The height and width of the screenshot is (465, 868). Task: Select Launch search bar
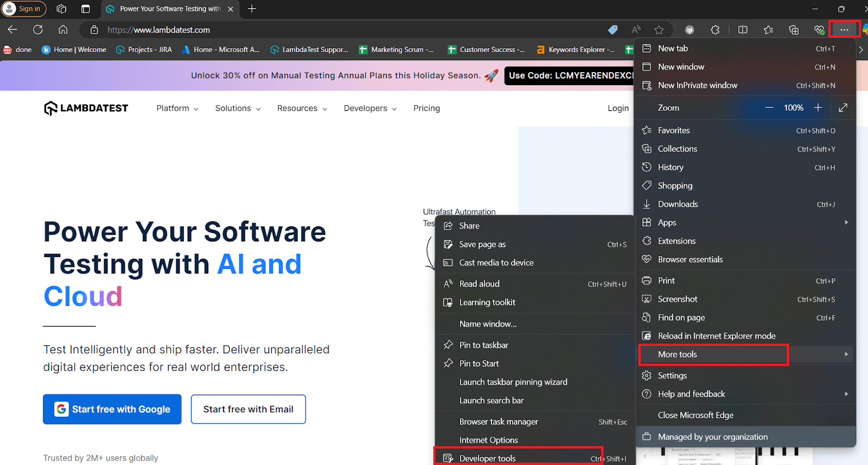click(535, 400)
